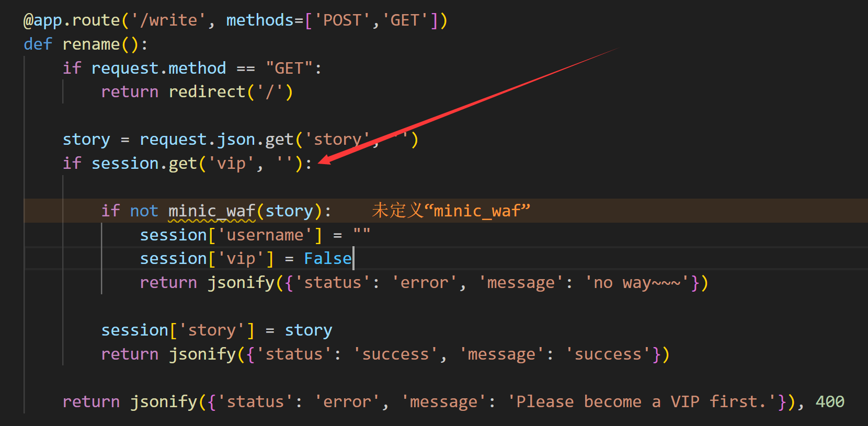Click the session['story'] assignment line
868x426 pixels.
(216, 330)
